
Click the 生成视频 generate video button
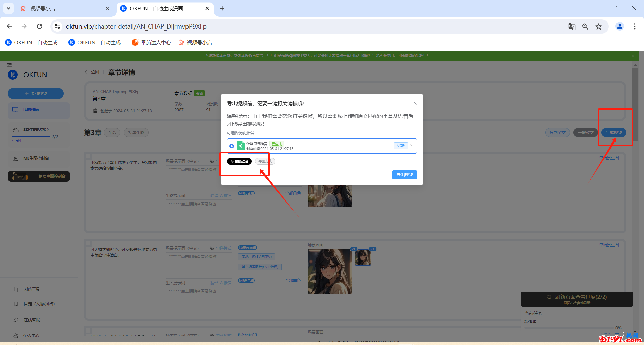[x=613, y=133]
